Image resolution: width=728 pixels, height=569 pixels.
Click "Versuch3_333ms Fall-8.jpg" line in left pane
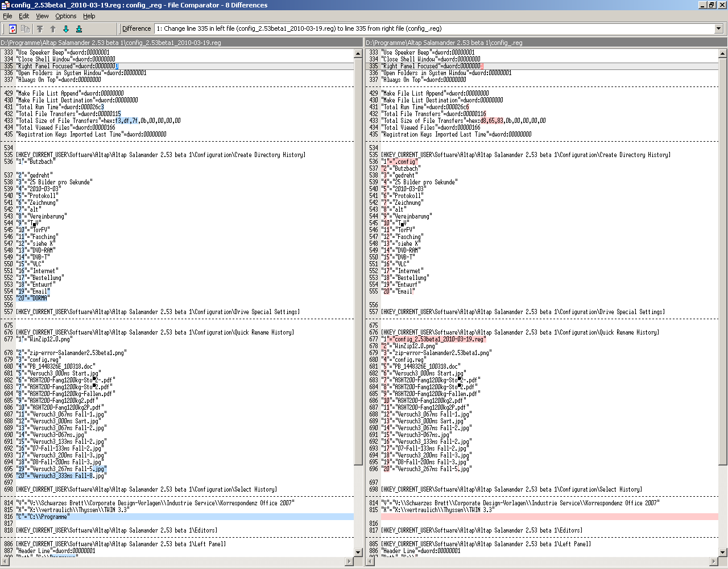61,476
